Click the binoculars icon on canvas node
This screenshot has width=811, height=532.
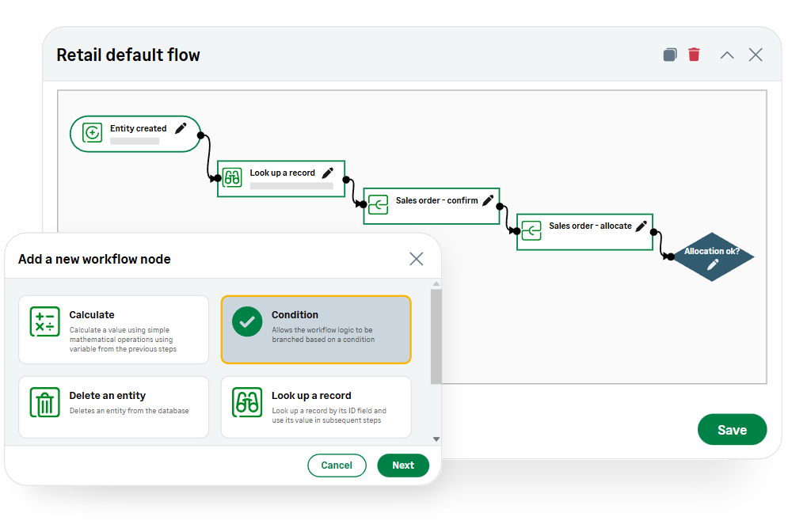tap(232, 178)
